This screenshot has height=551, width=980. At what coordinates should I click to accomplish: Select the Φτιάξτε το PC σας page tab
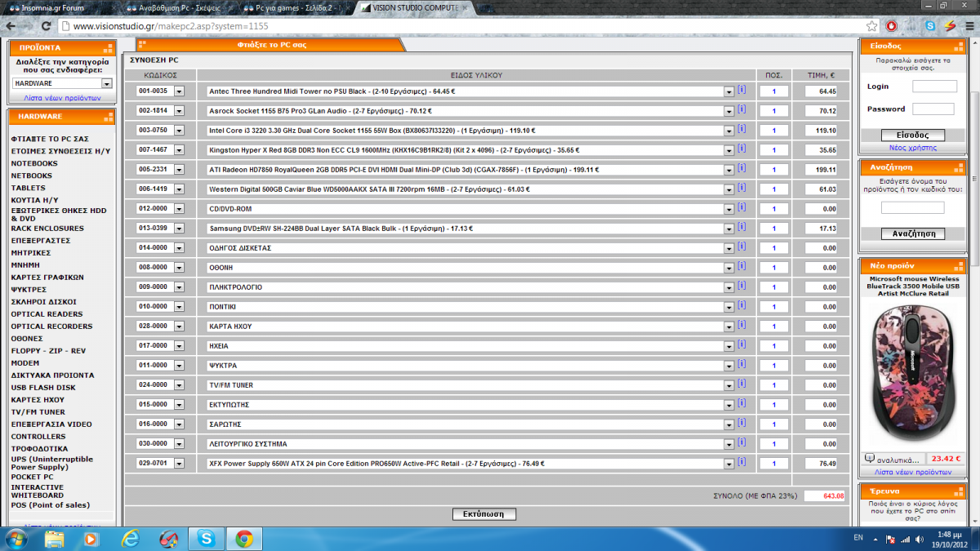[x=271, y=45]
